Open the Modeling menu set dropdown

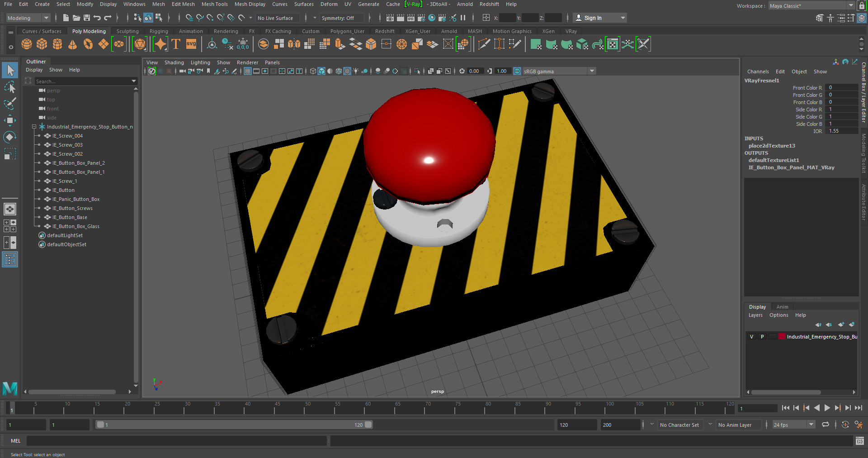coord(28,18)
